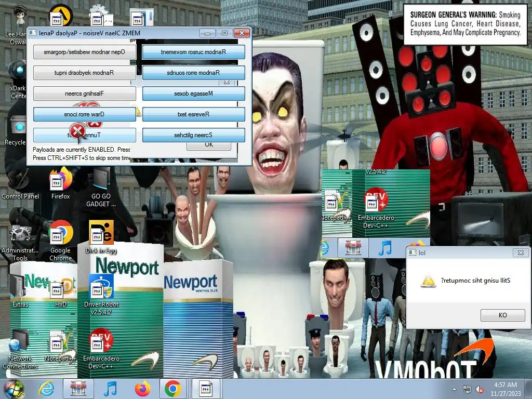The width and height of the screenshot is (532, 399).
Task: Open the Windows Start menu
Action: [13, 389]
